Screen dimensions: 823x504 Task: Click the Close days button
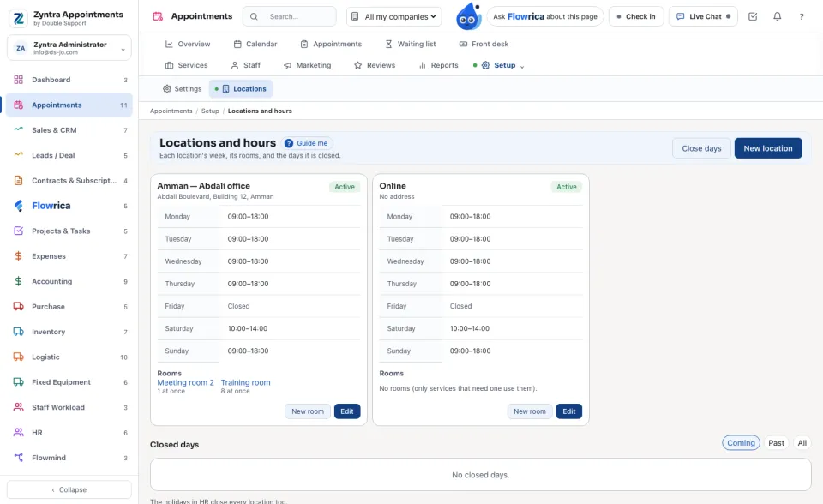(x=701, y=148)
